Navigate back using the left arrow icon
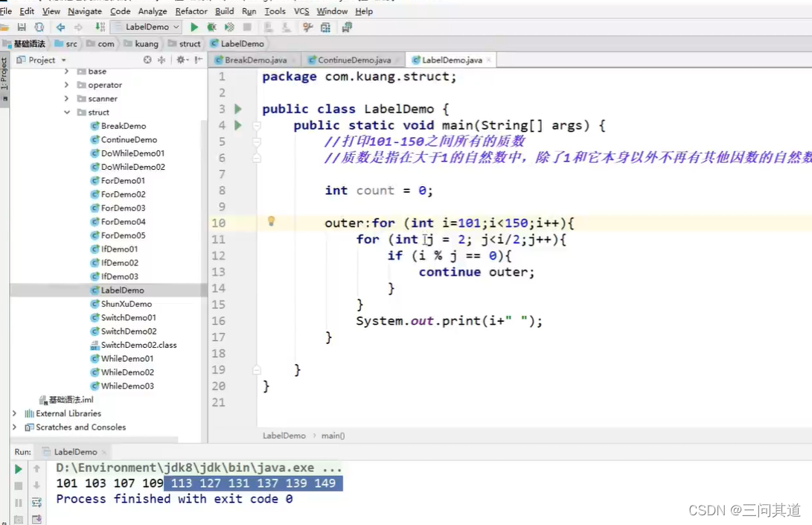 (60, 26)
